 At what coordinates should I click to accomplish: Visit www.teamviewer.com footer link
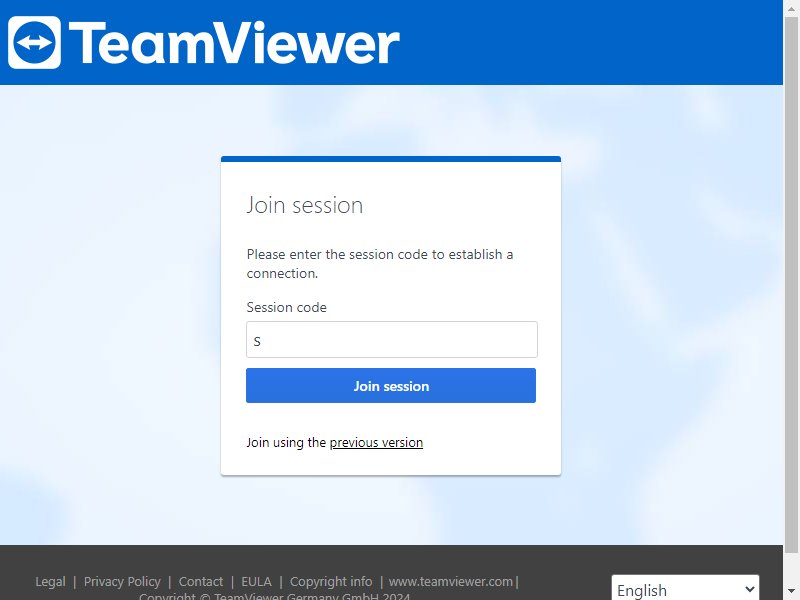451,582
